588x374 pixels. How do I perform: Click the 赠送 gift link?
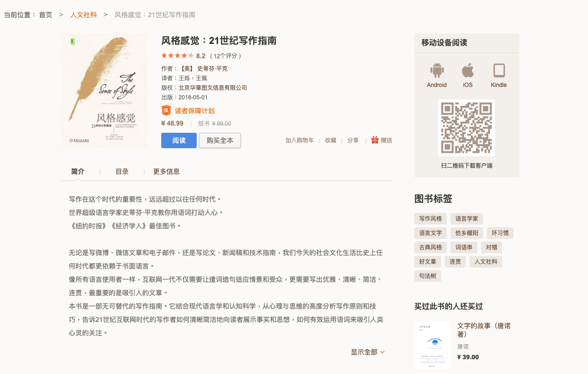(387, 140)
